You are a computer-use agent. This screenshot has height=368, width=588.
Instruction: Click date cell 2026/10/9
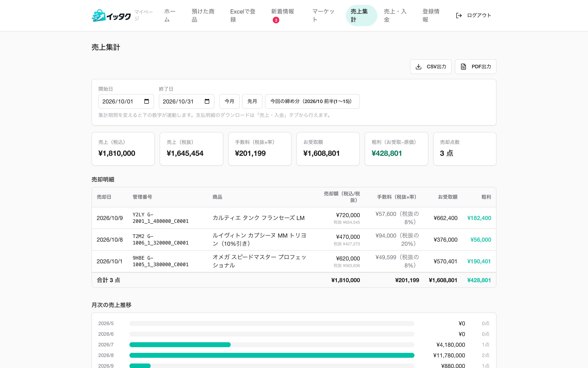point(110,218)
